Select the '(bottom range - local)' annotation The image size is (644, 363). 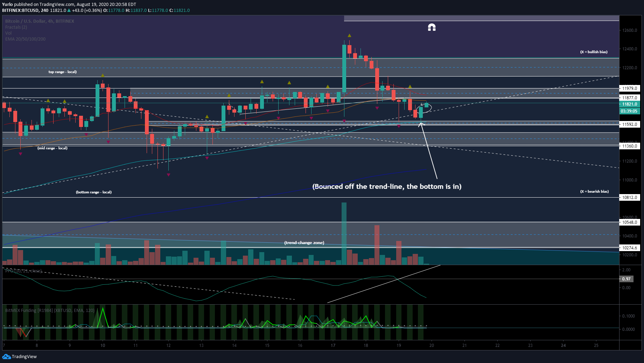pos(94,192)
